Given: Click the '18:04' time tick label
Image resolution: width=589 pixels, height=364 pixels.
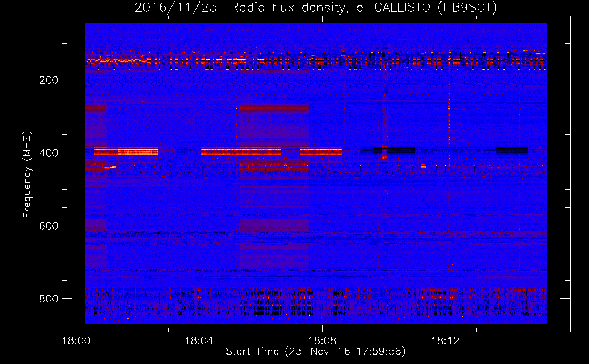Looking at the screenshot, I should coord(199,341).
